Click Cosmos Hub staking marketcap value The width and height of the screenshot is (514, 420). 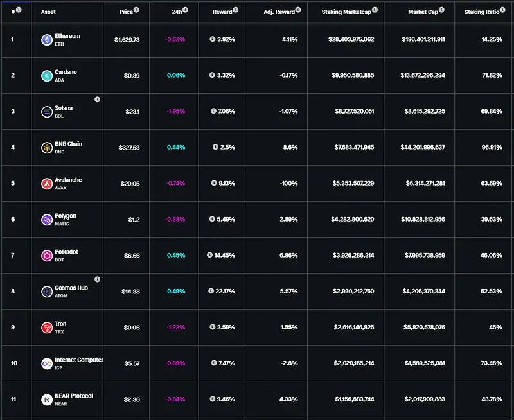(x=353, y=292)
